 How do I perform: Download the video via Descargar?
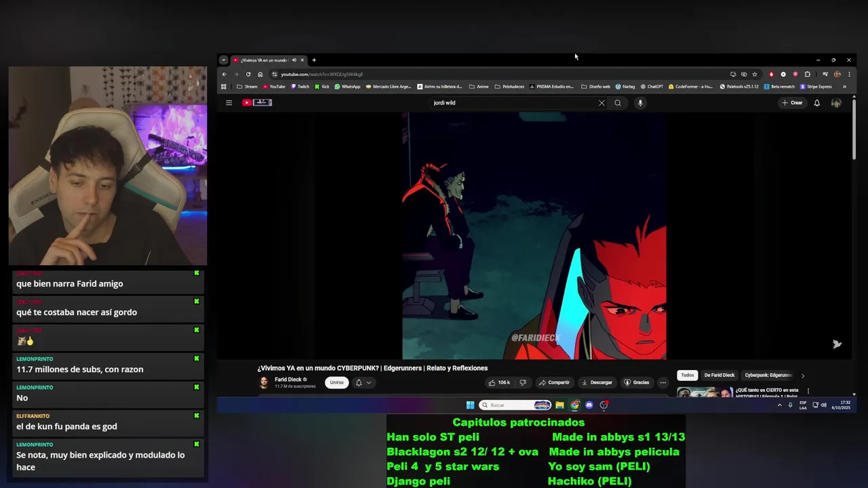(x=597, y=382)
